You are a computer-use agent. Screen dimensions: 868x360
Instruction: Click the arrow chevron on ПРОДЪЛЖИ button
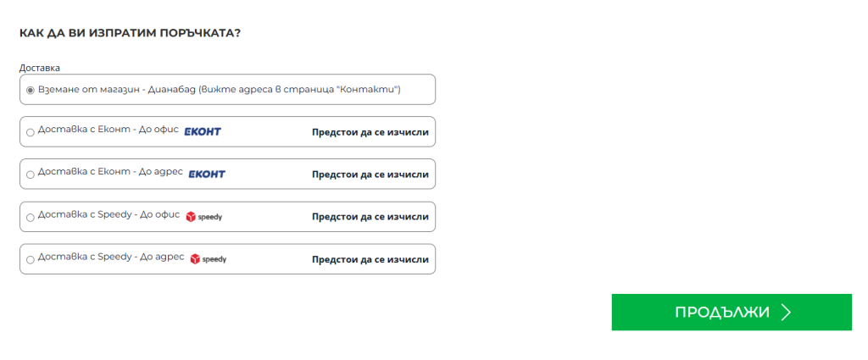tap(786, 313)
